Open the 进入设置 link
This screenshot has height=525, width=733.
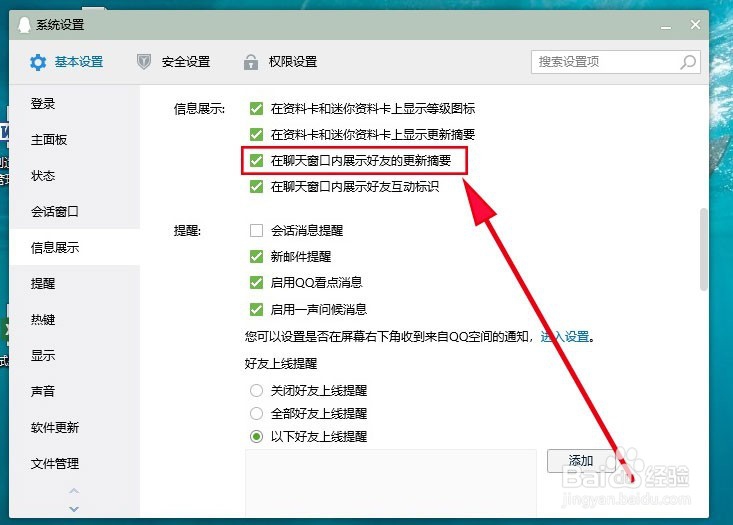[565, 337]
